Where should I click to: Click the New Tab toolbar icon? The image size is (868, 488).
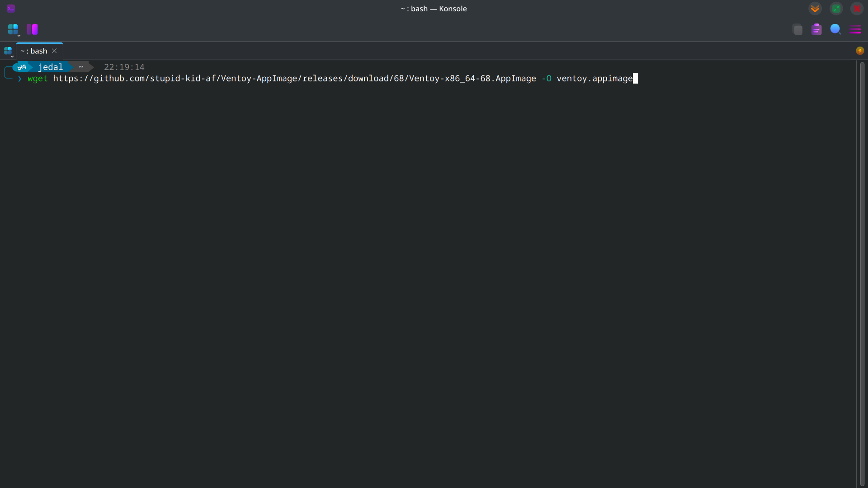[13, 29]
